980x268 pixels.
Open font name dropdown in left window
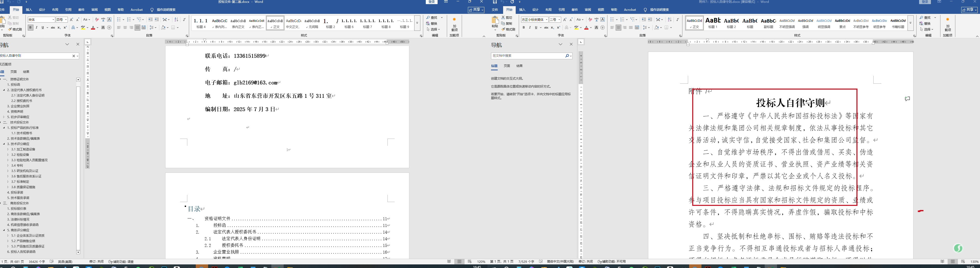click(53, 20)
